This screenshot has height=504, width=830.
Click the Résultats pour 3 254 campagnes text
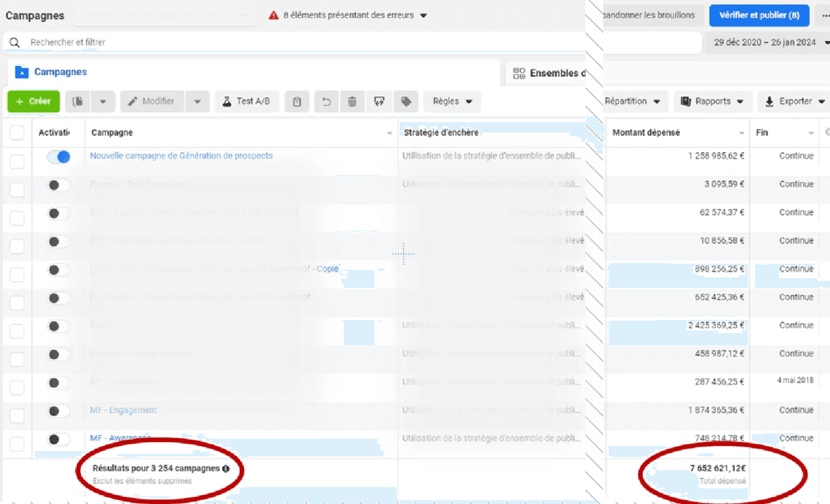[156, 468]
